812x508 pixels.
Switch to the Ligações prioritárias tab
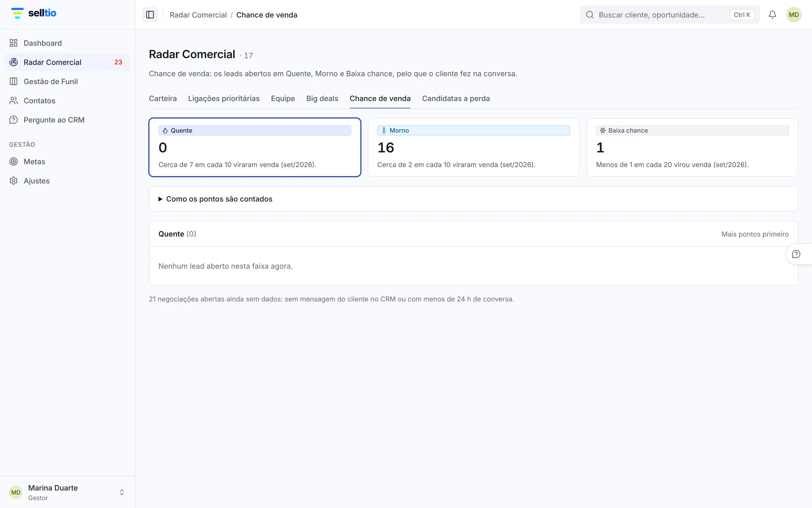tap(224, 98)
